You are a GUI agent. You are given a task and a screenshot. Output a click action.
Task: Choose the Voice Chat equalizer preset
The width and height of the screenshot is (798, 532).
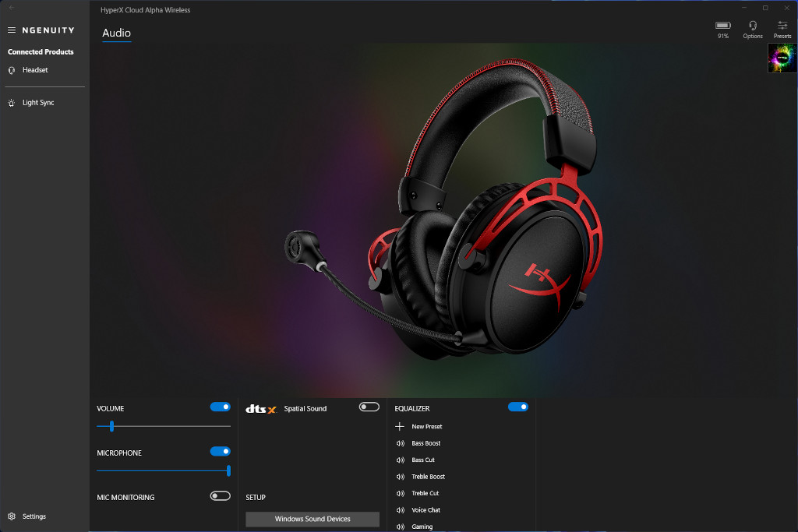tap(425, 510)
